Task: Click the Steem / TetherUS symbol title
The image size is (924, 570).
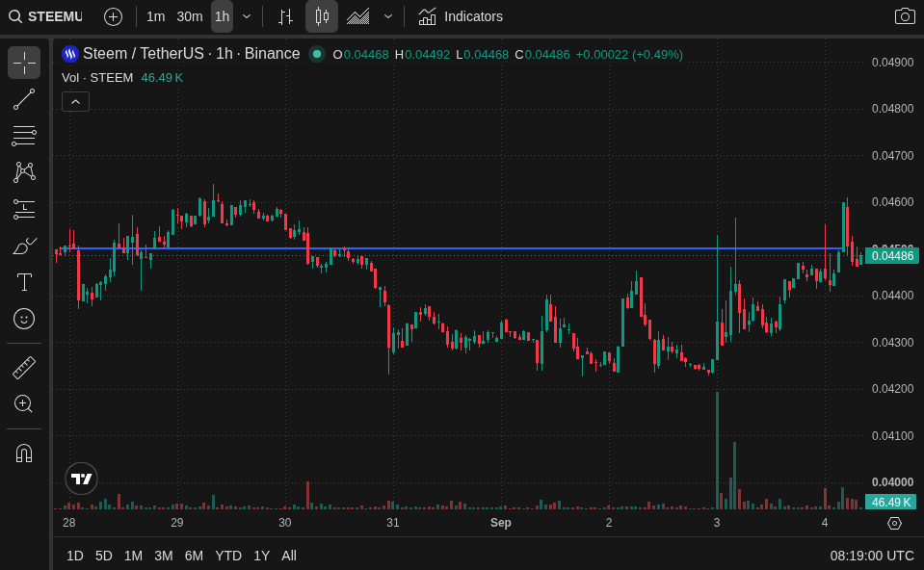Action: (x=191, y=54)
